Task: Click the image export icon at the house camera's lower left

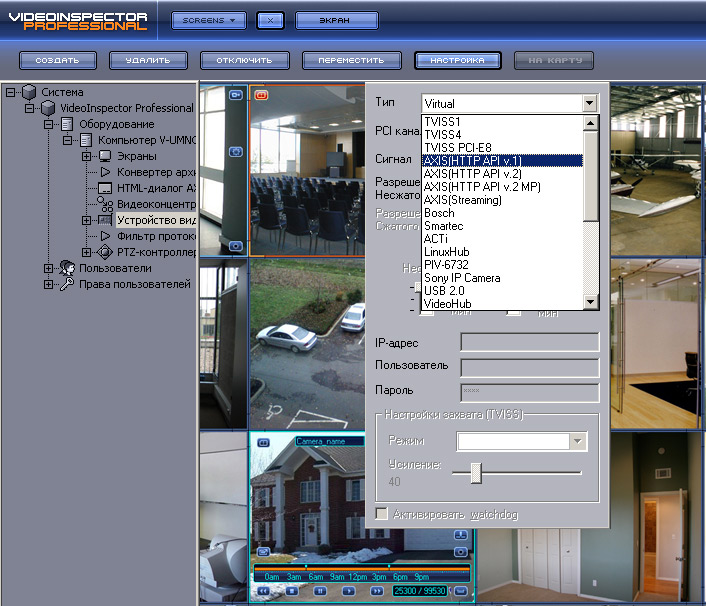Action: tap(263, 551)
